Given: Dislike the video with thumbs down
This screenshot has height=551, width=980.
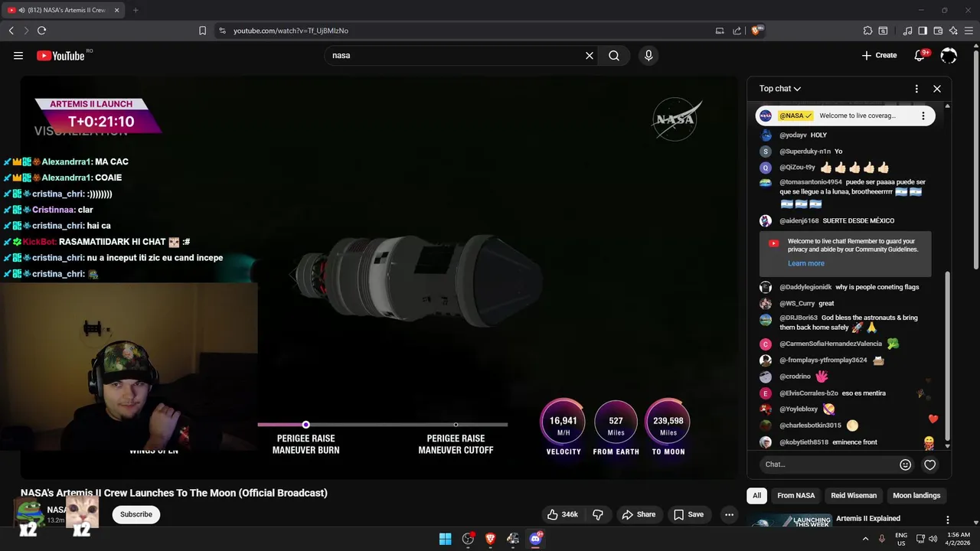Looking at the screenshot, I should pos(599,514).
